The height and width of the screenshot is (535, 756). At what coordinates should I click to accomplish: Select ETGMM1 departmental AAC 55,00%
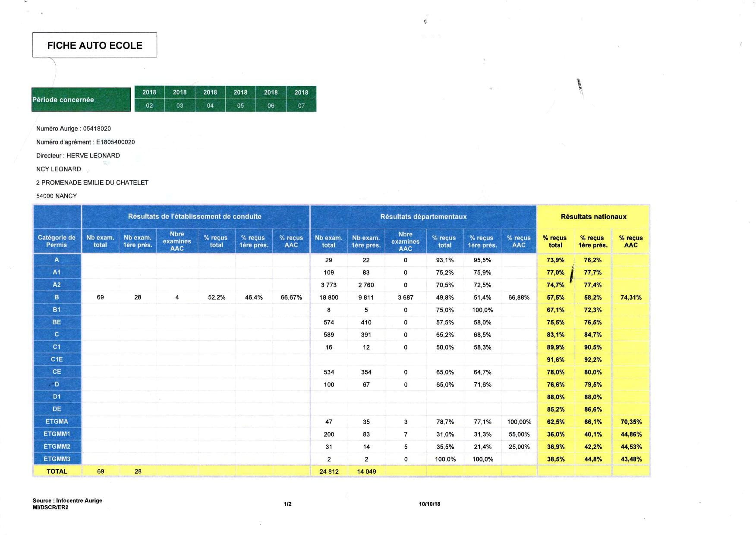pyautogui.click(x=519, y=434)
